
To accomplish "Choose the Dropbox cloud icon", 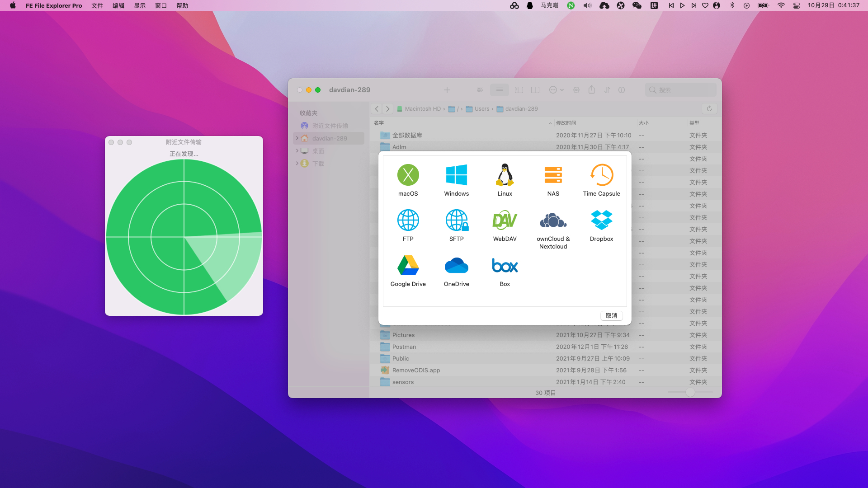I will [601, 221].
